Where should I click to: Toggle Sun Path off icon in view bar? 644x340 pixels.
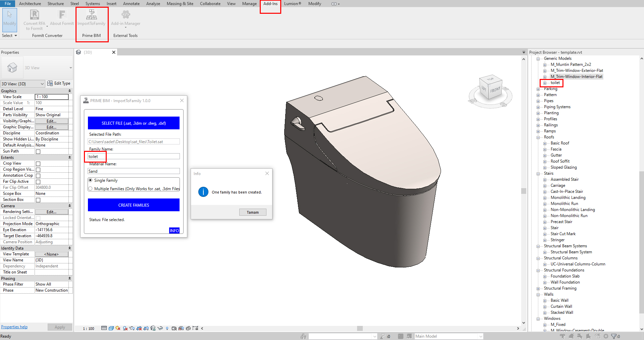[117, 328]
